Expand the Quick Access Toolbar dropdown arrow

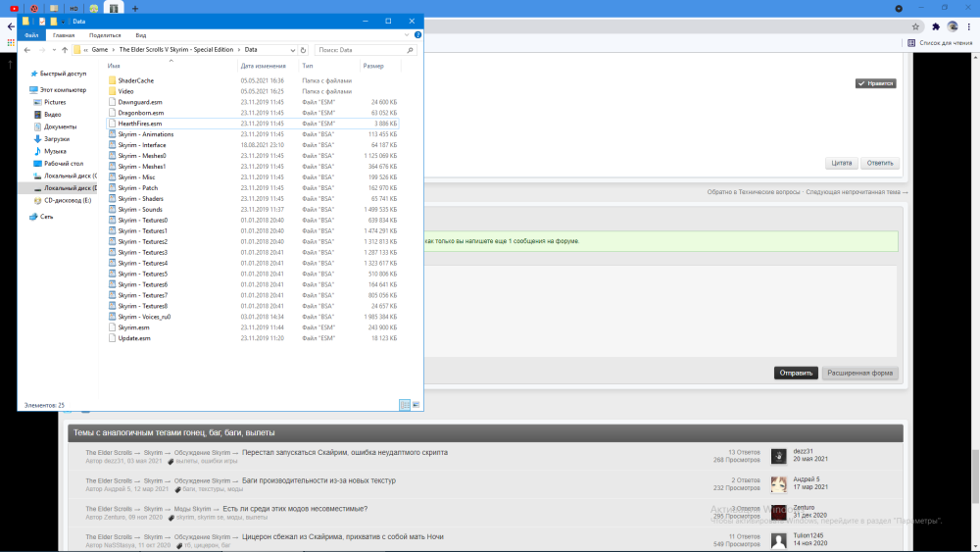(x=63, y=22)
